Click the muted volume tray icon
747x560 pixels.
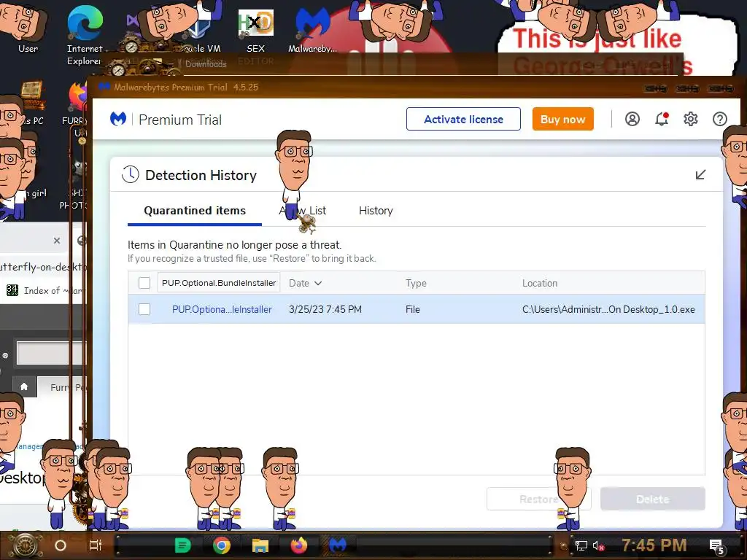[598, 545]
